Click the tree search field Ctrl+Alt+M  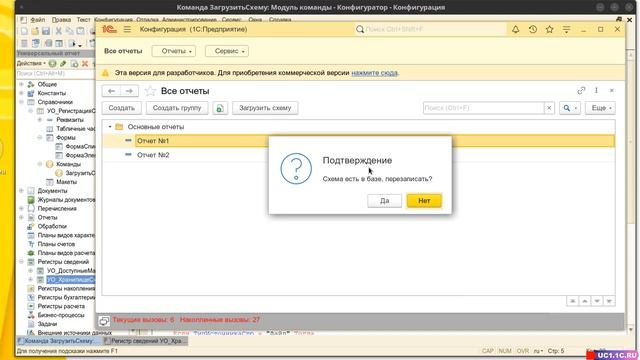tap(56, 73)
